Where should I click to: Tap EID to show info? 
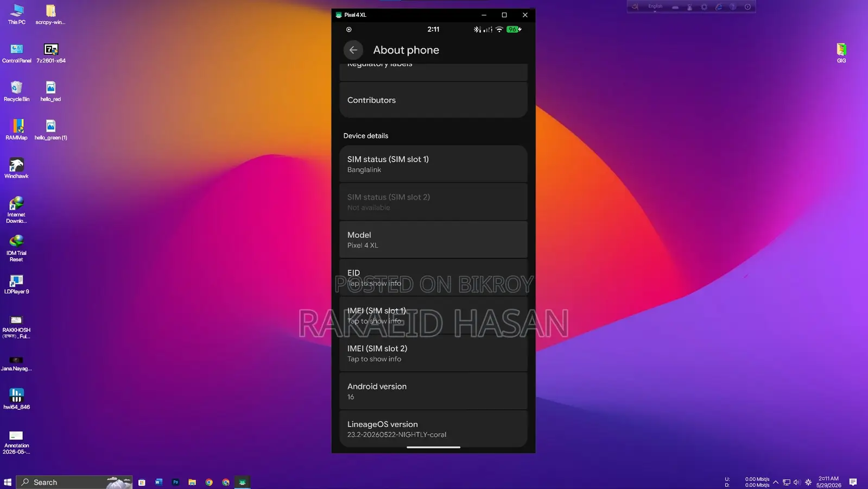tap(433, 278)
